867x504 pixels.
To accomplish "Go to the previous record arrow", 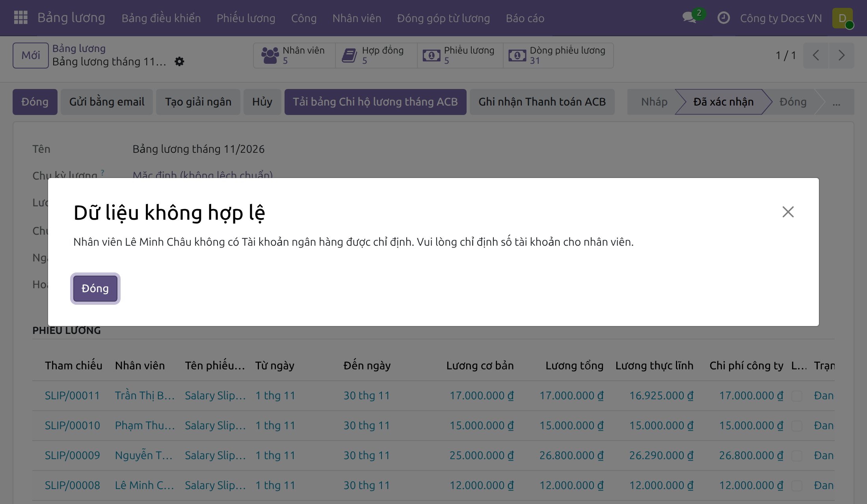I will (816, 56).
